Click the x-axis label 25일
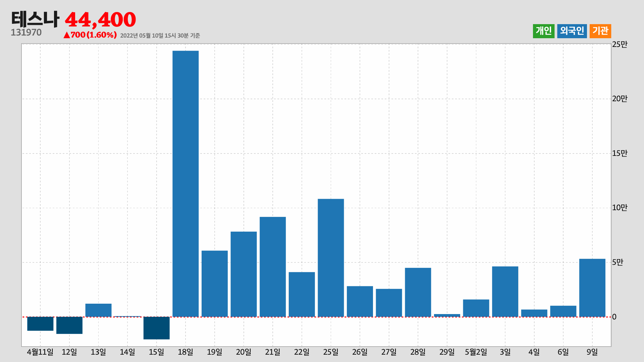 (331, 352)
